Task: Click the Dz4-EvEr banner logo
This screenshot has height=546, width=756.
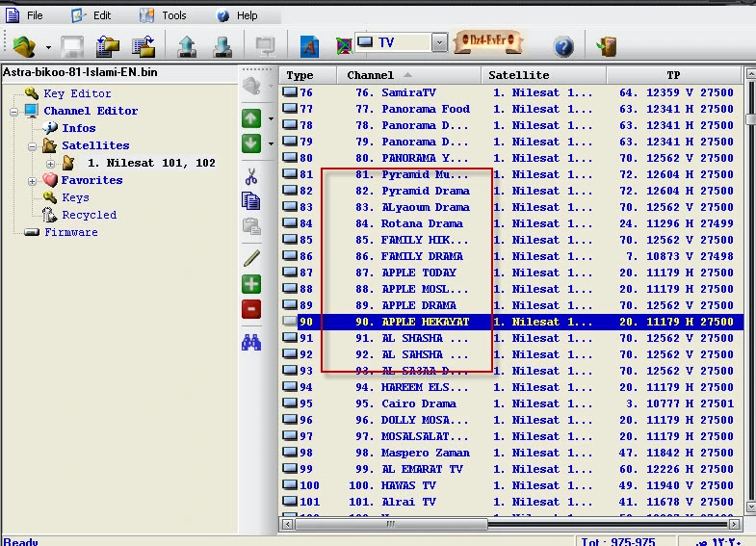Action: (x=488, y=41)
